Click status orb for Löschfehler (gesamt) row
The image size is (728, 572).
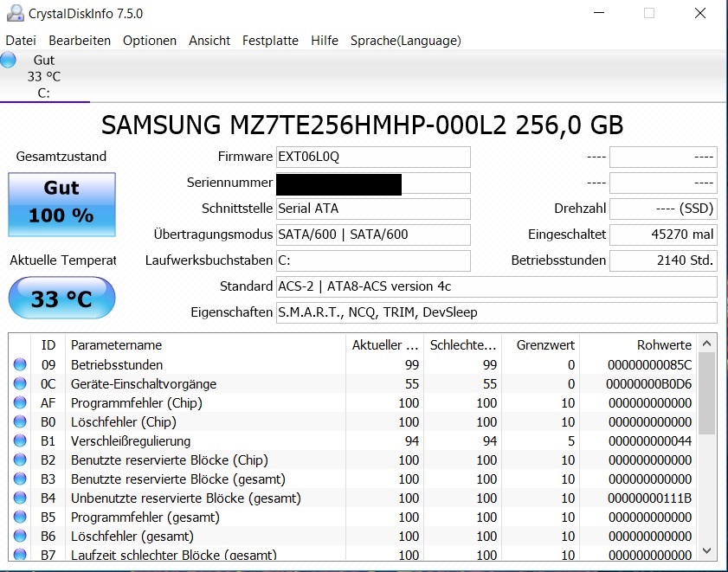coord(20,536)
